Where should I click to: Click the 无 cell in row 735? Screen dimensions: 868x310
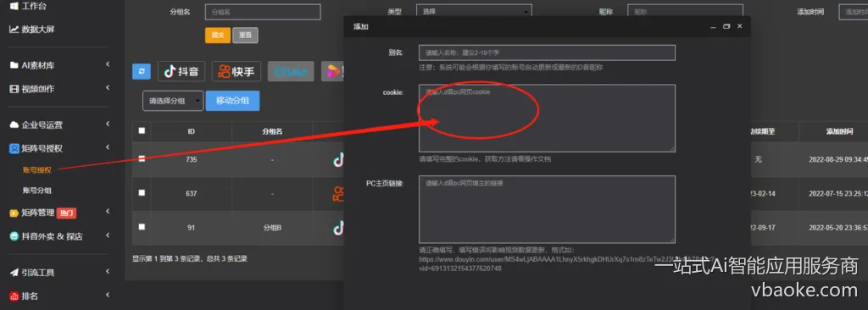click(x=759, y=159)
